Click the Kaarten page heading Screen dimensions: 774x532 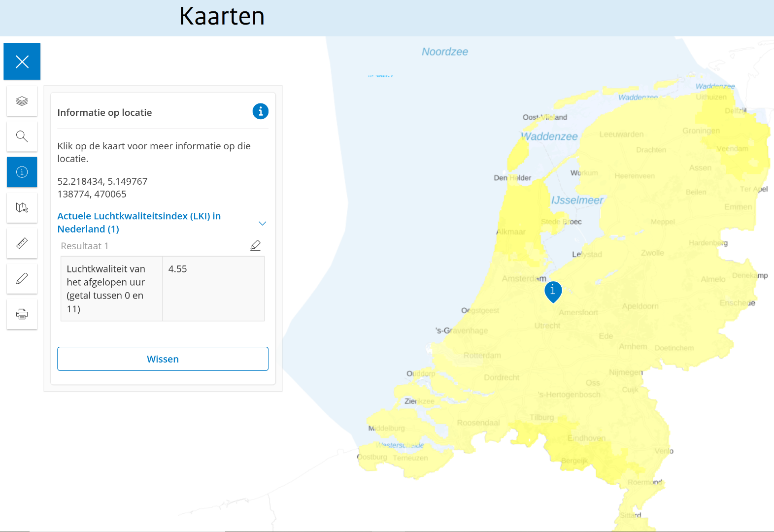[x=222, y=16]
